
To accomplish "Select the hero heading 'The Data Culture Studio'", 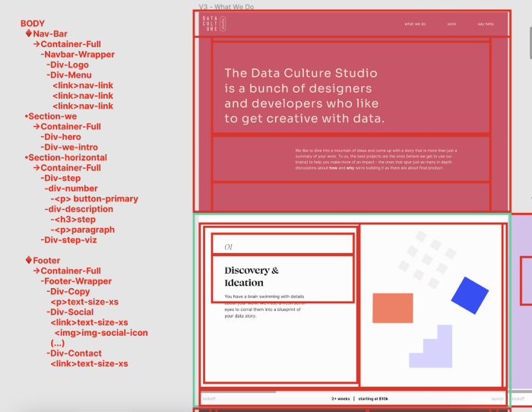I will [x=304, y=96].
